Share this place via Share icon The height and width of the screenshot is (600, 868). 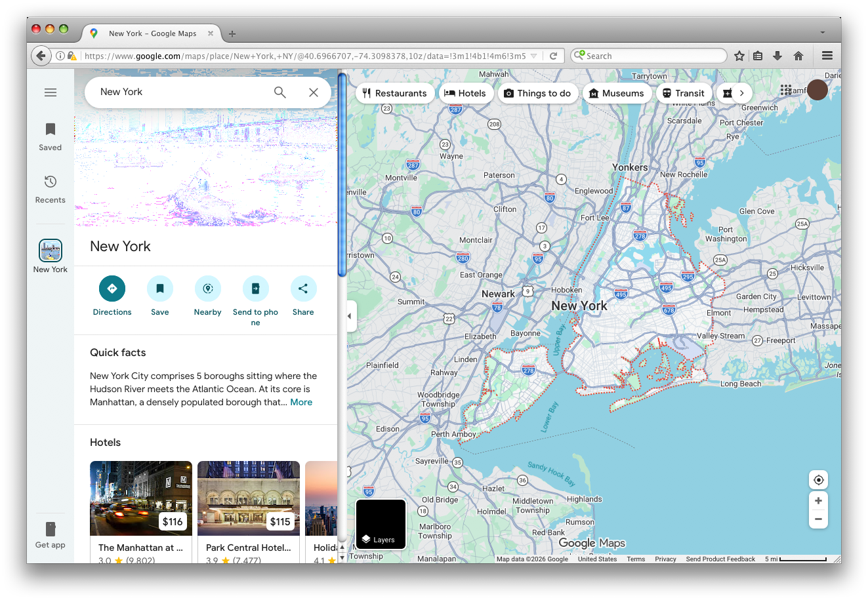tap(303, 289)
